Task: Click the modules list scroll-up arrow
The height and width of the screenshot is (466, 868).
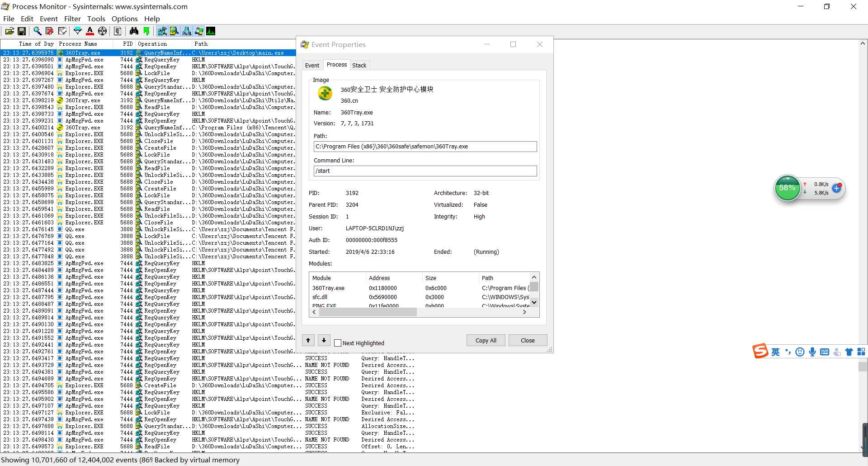Action: click(x=534, y=277)
